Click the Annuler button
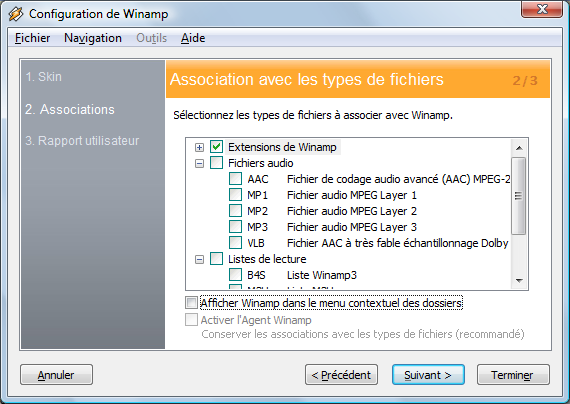This screenshot has height=404, width=570. 56,375
